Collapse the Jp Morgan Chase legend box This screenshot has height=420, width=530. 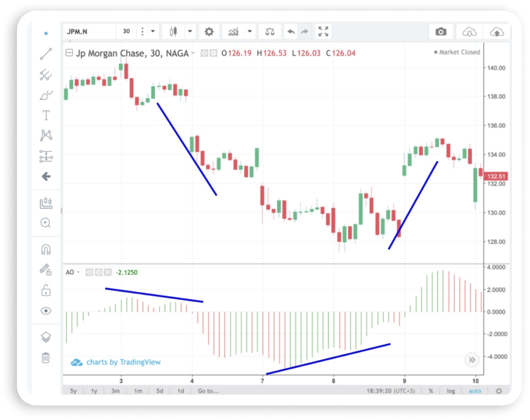pyautogui.click(x=69, y=53)
